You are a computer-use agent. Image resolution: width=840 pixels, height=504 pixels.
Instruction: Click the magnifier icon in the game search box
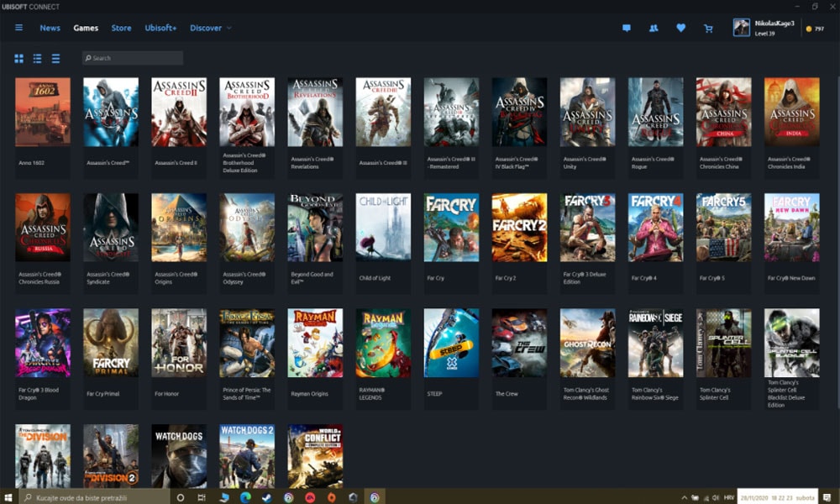(88, 58)
